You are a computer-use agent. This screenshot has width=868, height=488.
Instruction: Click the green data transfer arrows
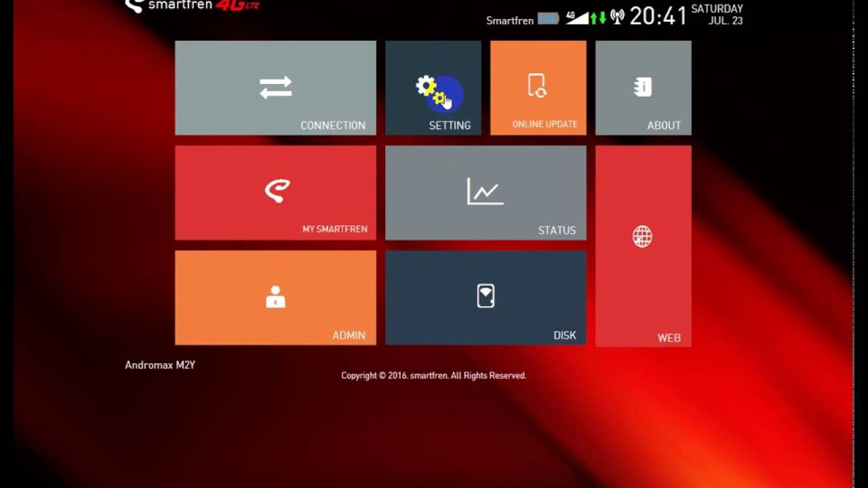(x=598, y=18)
